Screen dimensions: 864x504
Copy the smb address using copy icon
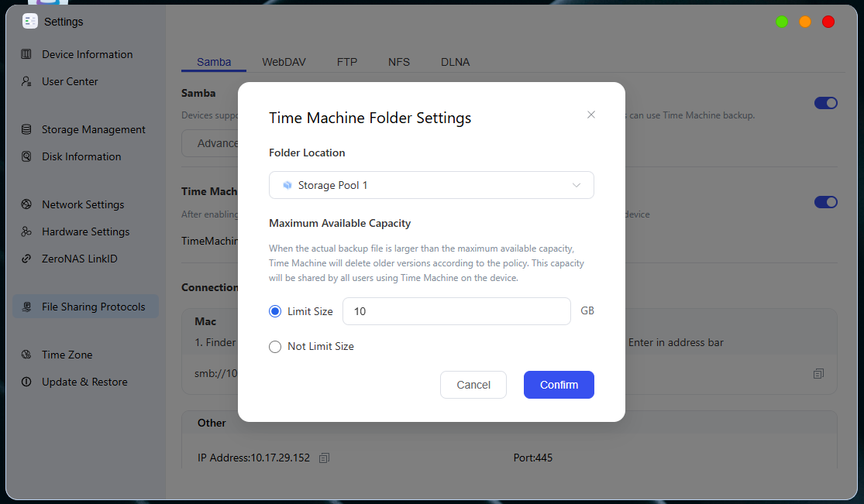pyautogui.click(x=818, y=373)
